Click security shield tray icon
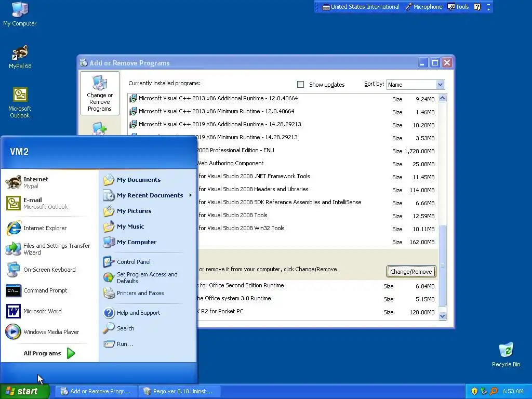The image size is (532, 399). click(x=474, y=391)
